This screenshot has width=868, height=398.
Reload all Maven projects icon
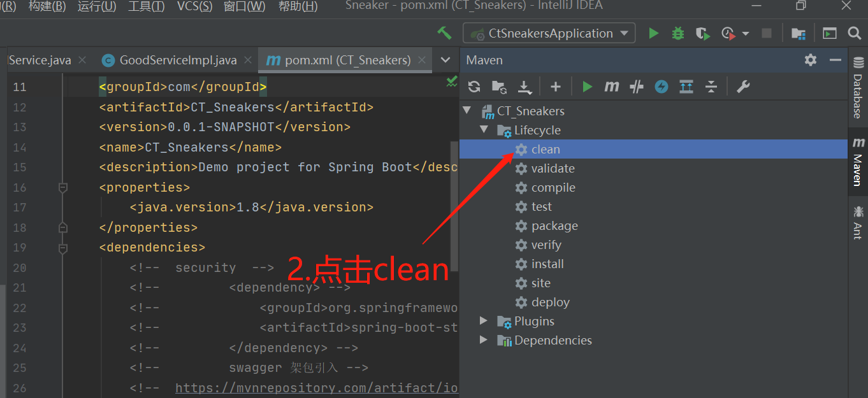(x=474, y=87)
